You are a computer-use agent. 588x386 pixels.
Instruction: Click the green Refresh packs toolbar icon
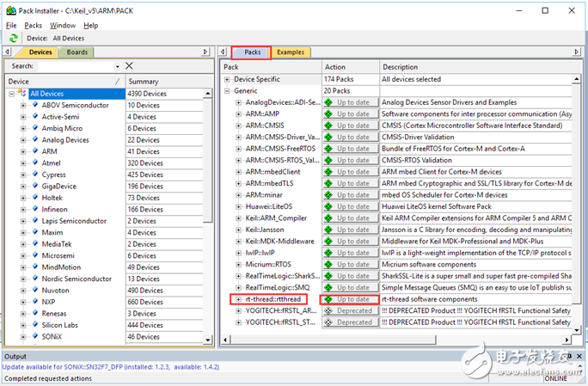click(x=14, y=38)
